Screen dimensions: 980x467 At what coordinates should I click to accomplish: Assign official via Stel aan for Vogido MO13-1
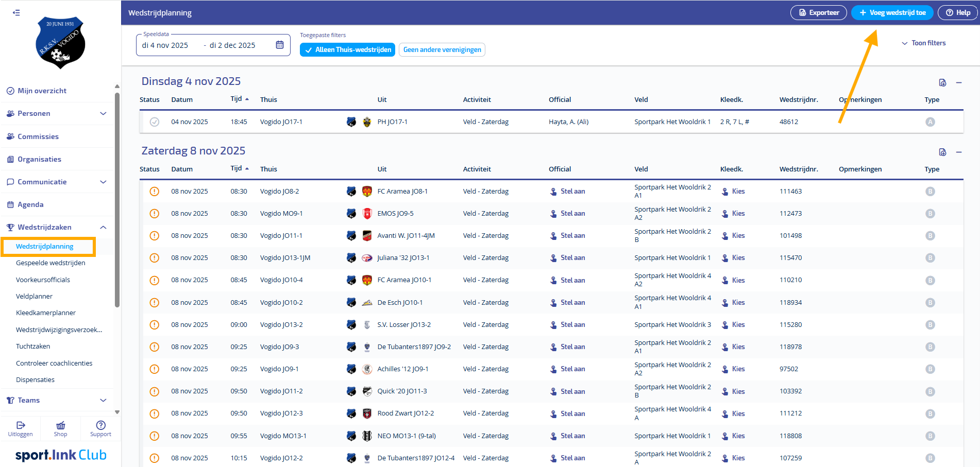(x=567, y=436)
